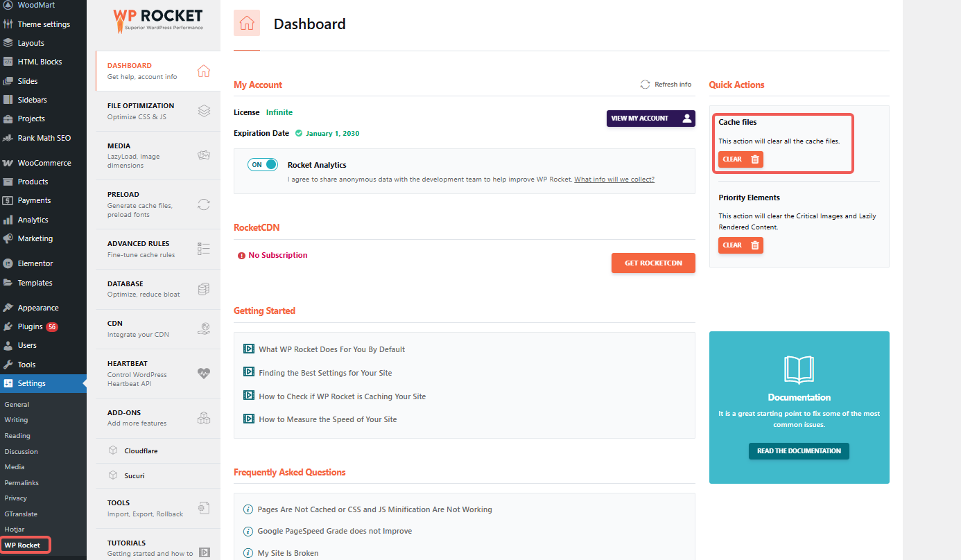Click the 'January 1, 2030' expiration date

point(333,133)
